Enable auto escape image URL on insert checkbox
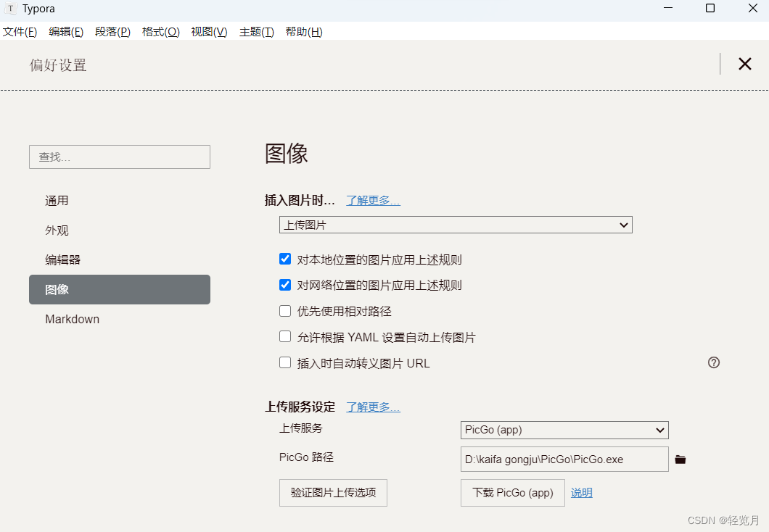 tap(285, 362)
